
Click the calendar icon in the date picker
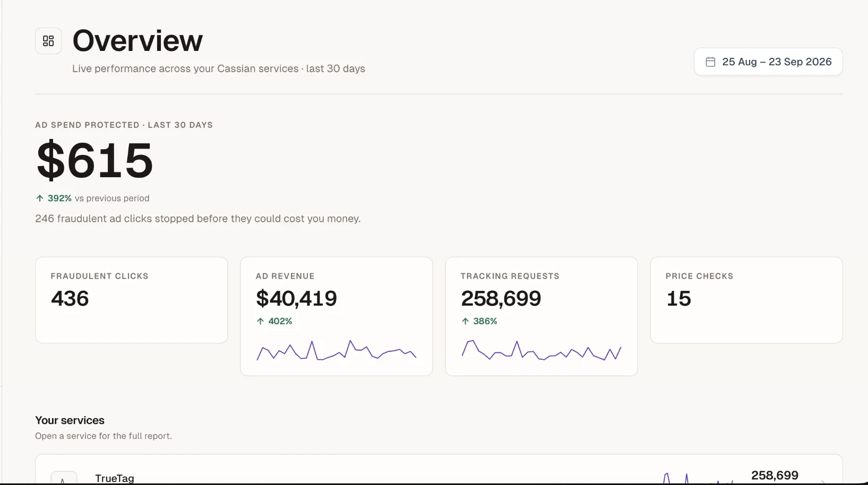(x=710, y=62)
